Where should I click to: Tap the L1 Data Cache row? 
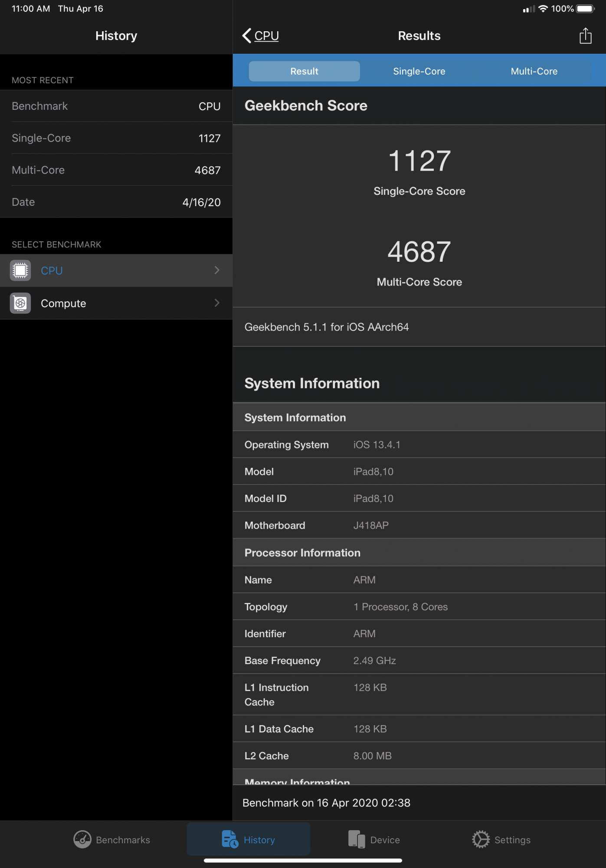point(419,729)
